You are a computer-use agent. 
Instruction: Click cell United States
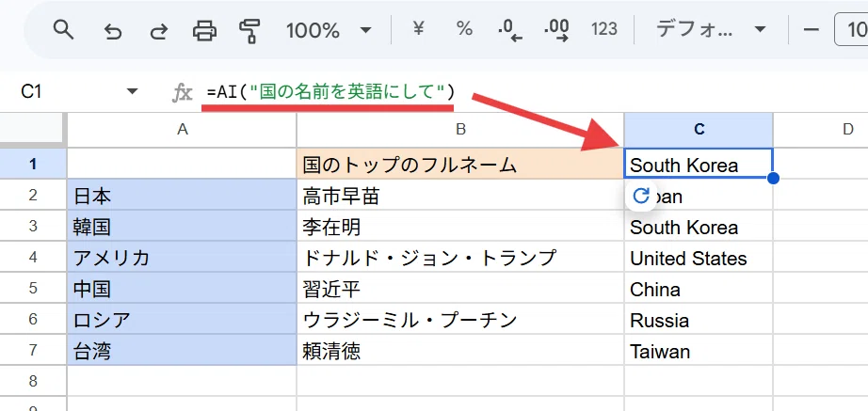699,257
